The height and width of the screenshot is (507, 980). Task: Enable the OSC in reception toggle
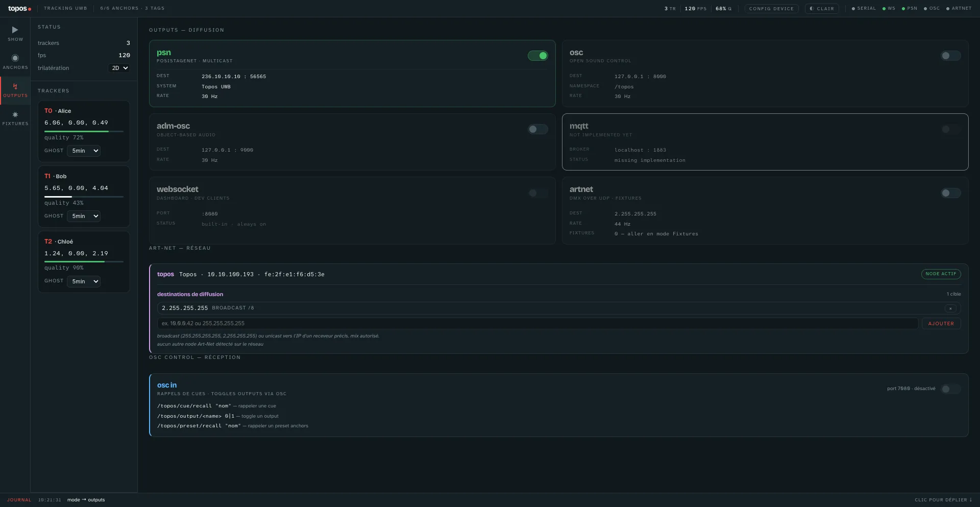(951, 389)
